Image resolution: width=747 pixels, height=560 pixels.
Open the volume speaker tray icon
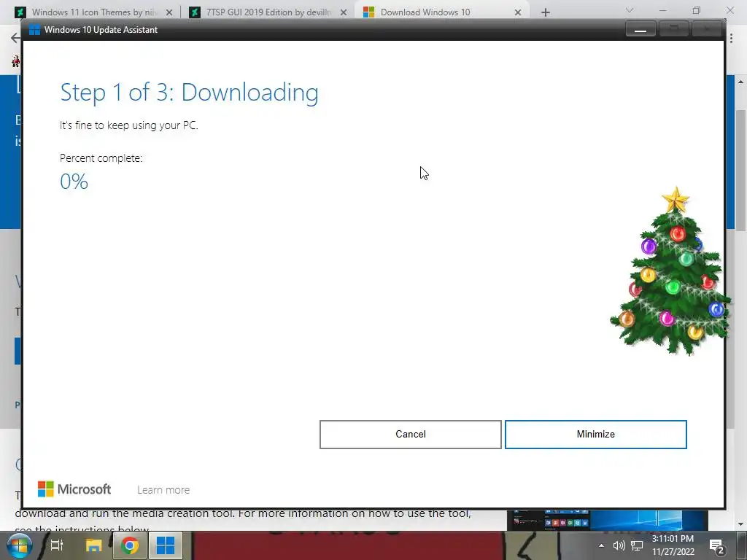619,545
